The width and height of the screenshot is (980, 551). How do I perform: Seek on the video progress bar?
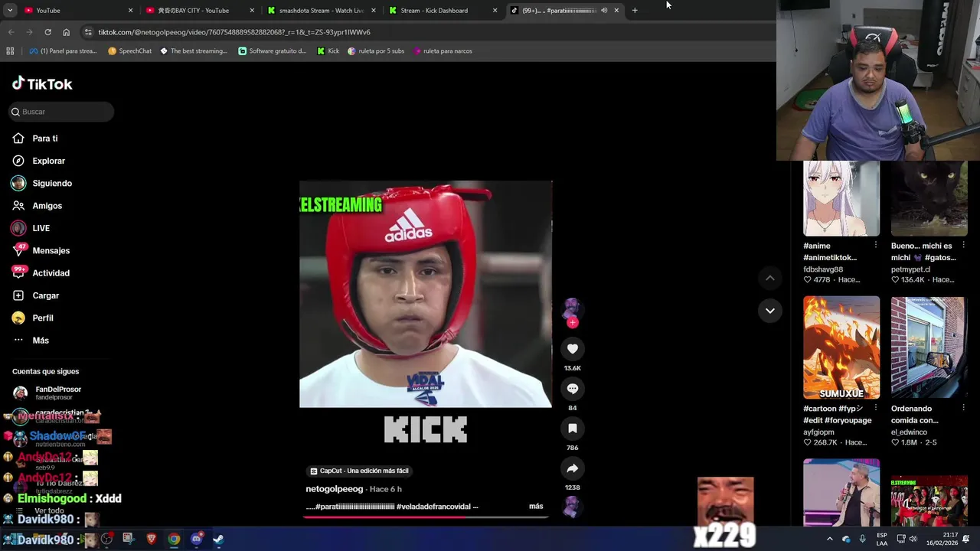click(x=426, y=517)
